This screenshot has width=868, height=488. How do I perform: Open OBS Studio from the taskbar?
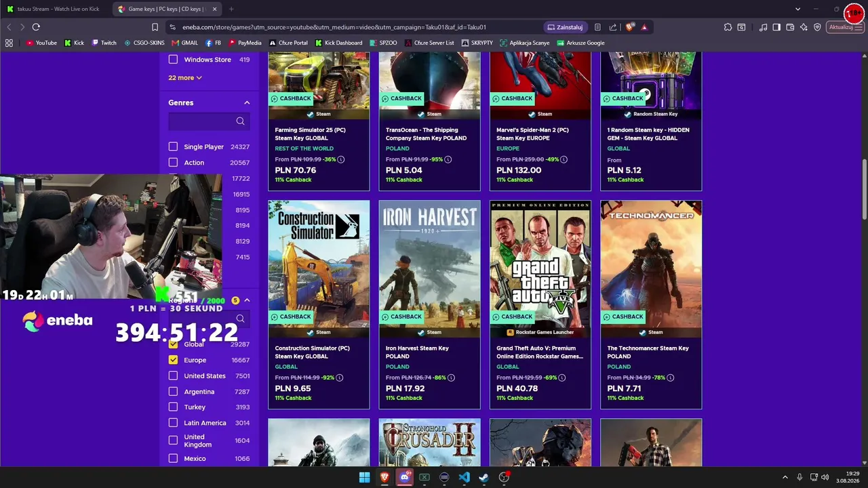[504, 477]
